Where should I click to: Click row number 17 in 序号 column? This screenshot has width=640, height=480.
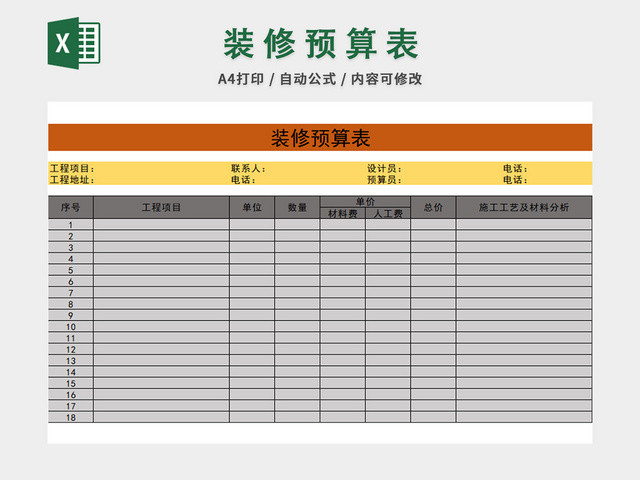[x=71, y=406]
